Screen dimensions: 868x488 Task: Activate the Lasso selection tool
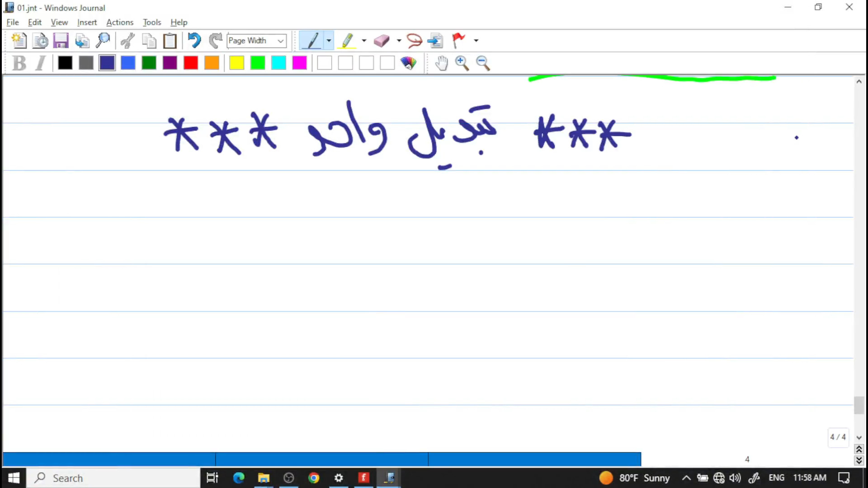[x=414, y=41]
